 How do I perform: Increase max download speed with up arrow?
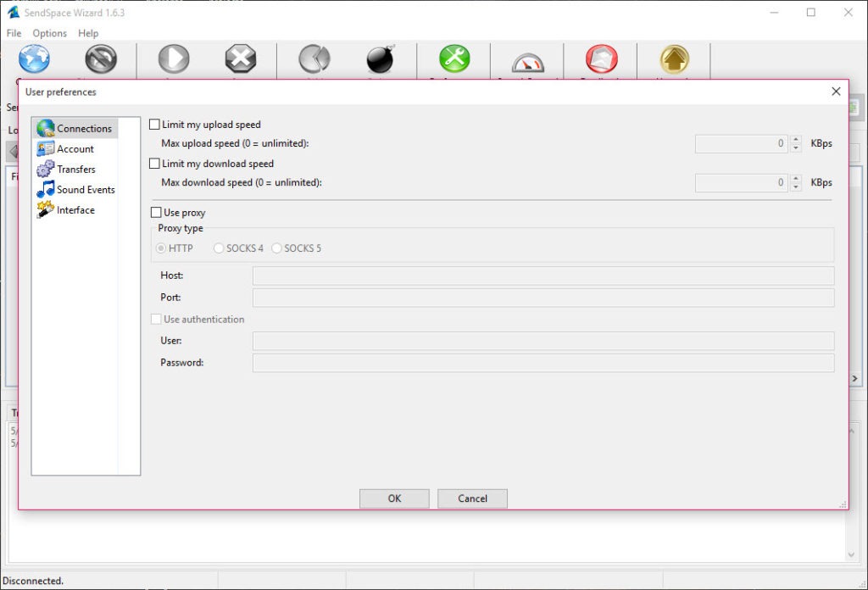795,178
